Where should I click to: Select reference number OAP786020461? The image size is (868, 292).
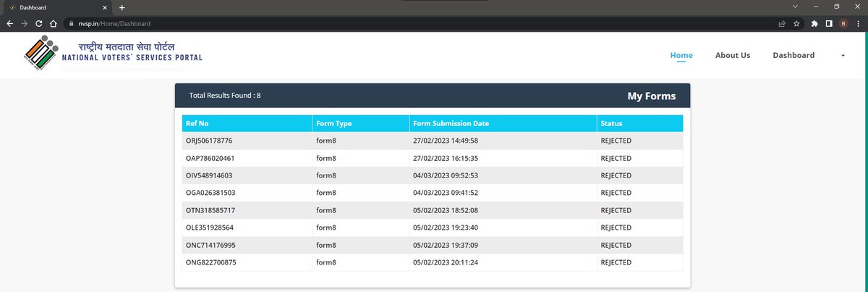[x=210, y=158]
